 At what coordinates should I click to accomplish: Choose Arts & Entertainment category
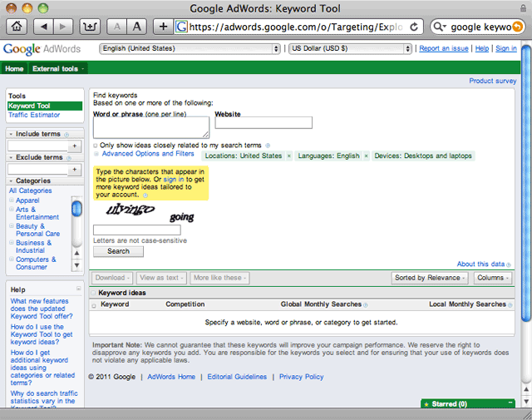(x=37, y=213)
